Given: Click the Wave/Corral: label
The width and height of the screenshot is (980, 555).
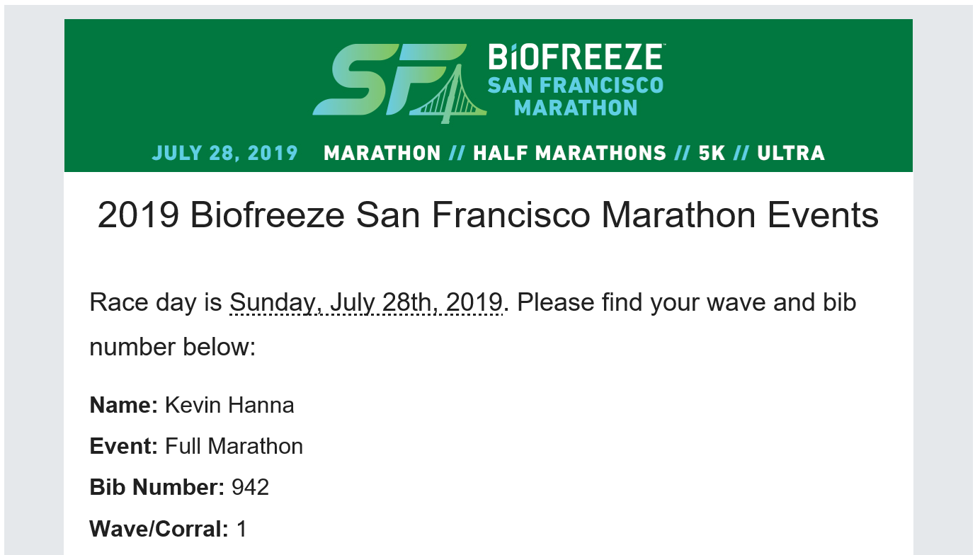Looking at the screenshot, I should [x=159, y=529].
